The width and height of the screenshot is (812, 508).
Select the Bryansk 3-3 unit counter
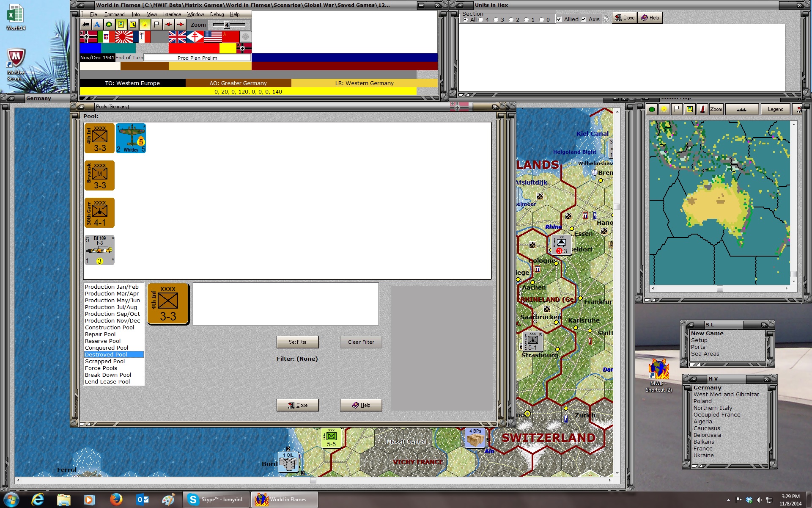tap(99, 176)
